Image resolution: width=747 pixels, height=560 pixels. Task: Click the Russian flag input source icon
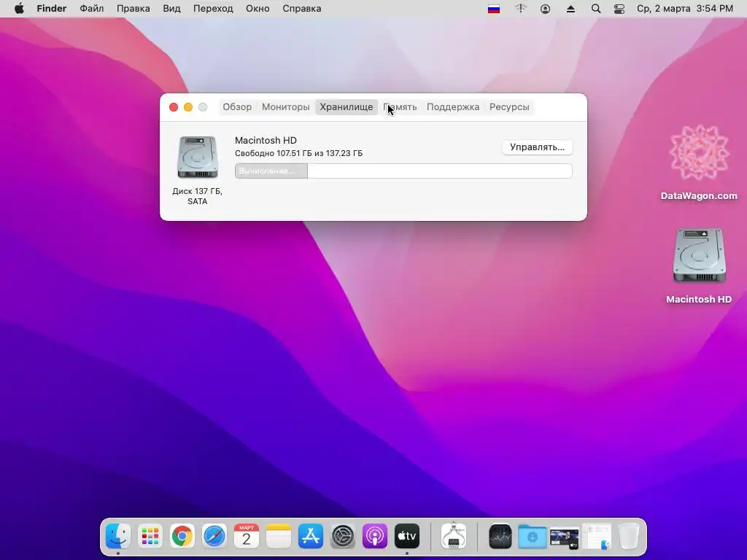pyautogui.click(x=494, y=9)
